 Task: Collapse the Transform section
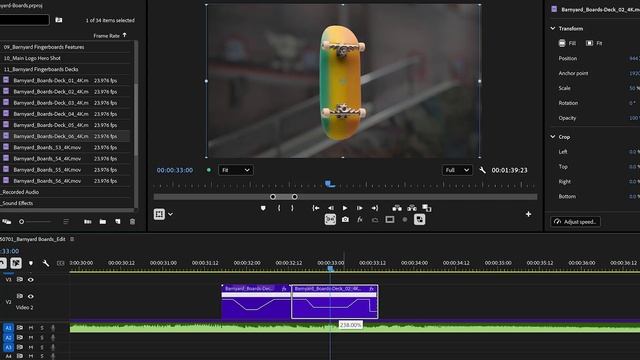point(553,28)
